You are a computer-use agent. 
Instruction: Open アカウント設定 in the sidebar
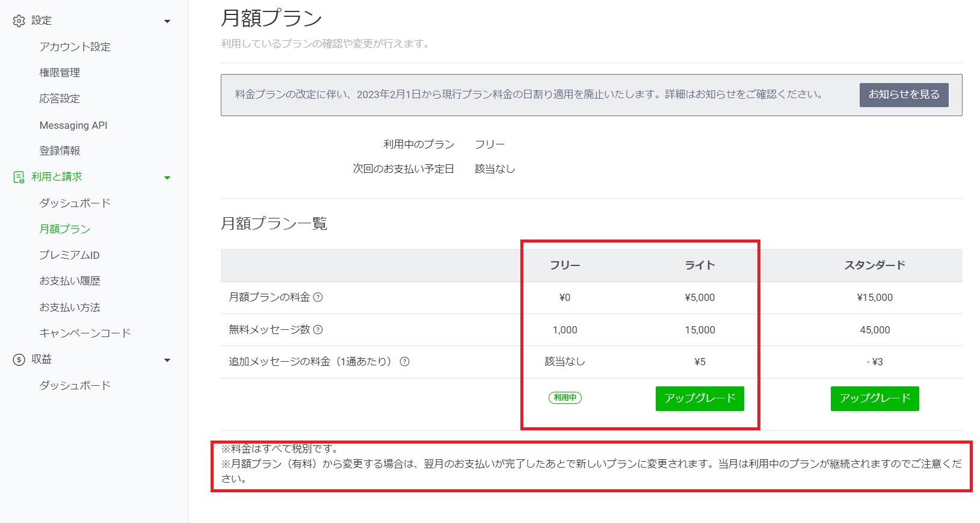[75, 47]
